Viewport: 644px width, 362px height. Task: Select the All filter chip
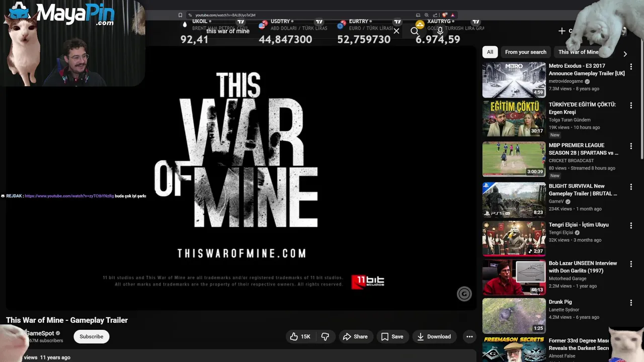pyautogui.click(x=490, y=52)
